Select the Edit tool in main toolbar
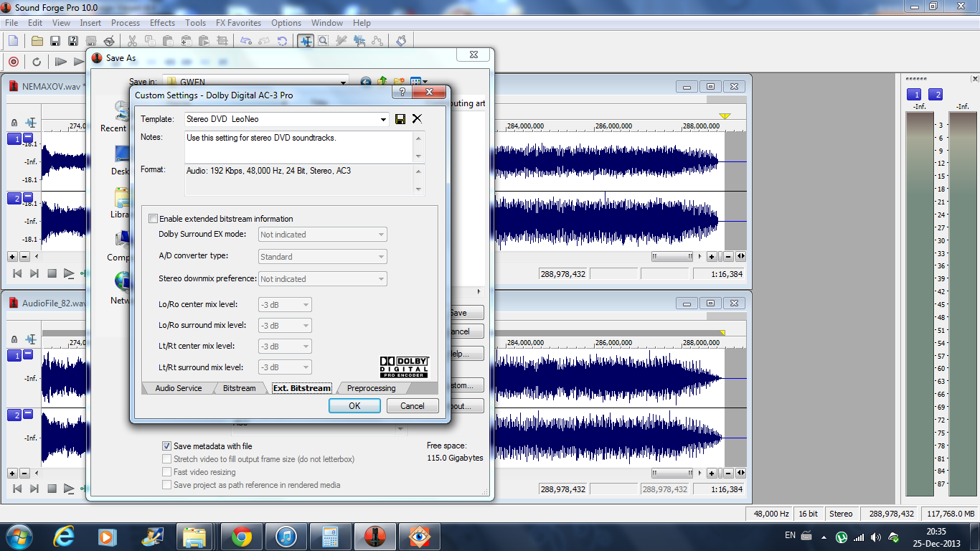Screen dimensions: 980x551 point(306,41)
